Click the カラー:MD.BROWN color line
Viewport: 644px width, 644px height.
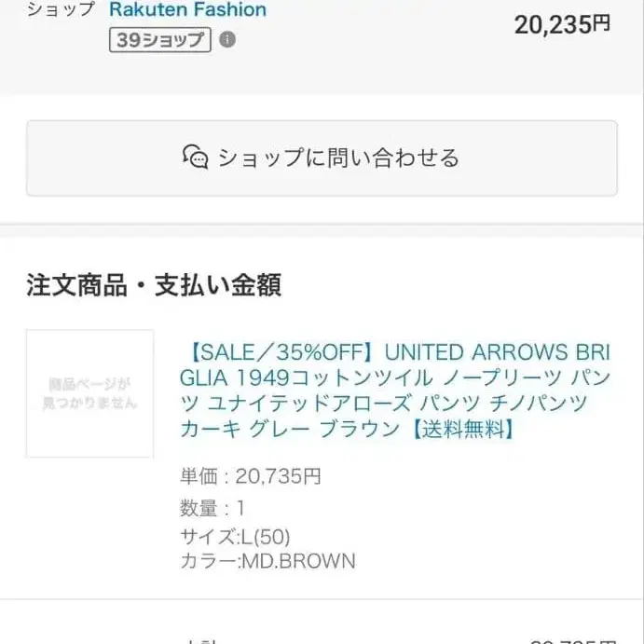267,561
